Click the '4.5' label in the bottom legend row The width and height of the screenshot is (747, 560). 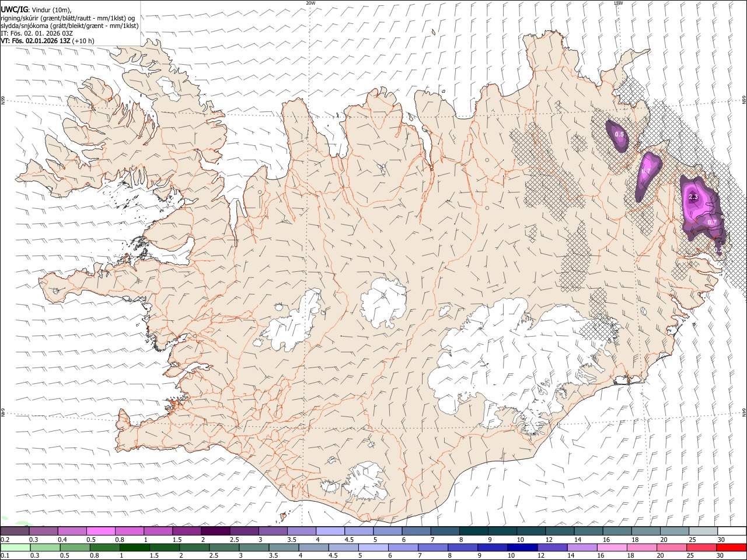click(x=333, y=556)
